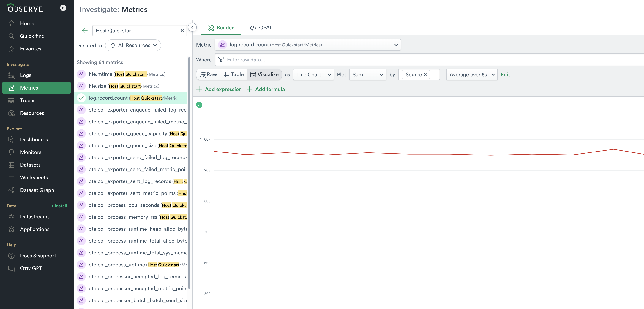Click the back arrow beside the search field
644x309 pixels.
85,31
